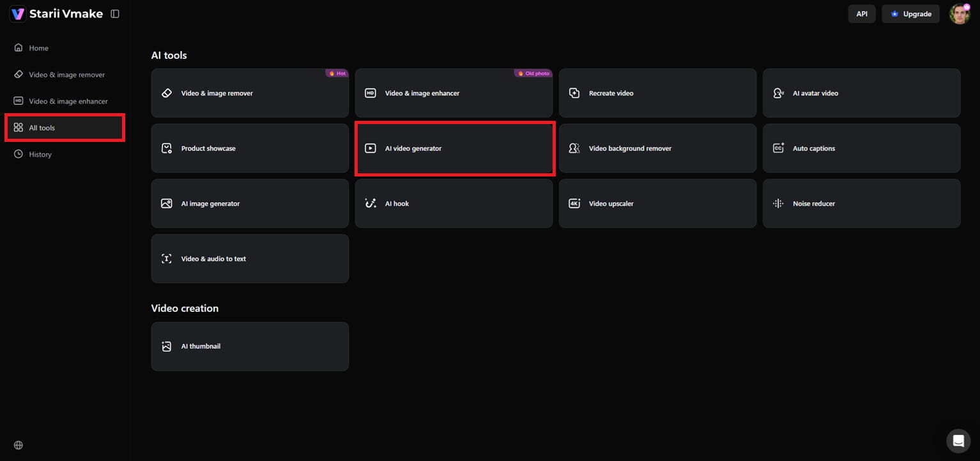Viewport: 980px width, 461px height.
Task: Click the waveform icon on the Noise reducer card
Action: pos(778,203)
